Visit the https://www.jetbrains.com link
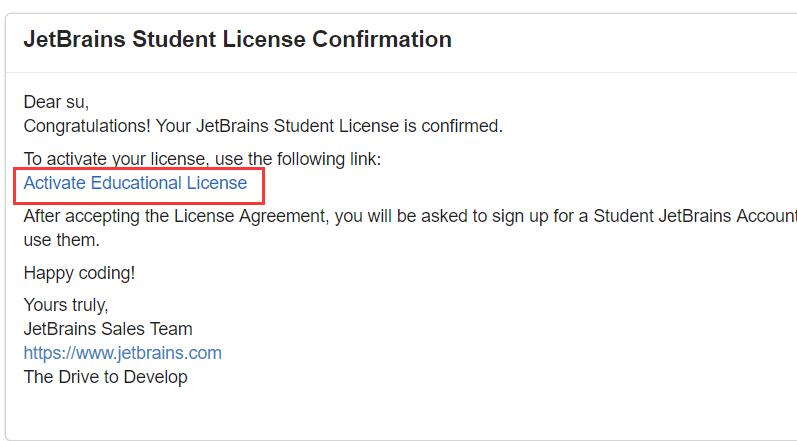Image resolution: width=797 pixels, height=441 pixels. coord(122,353)
